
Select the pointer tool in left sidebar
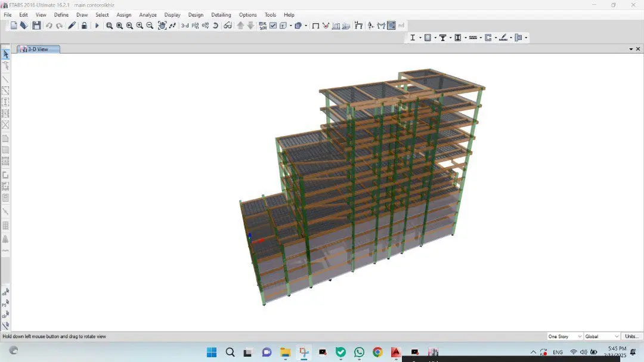coord(6,54)
